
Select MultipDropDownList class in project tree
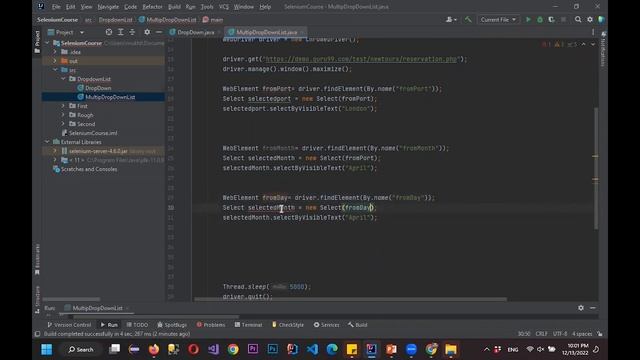pyautogui.click(x=110, y=97)
